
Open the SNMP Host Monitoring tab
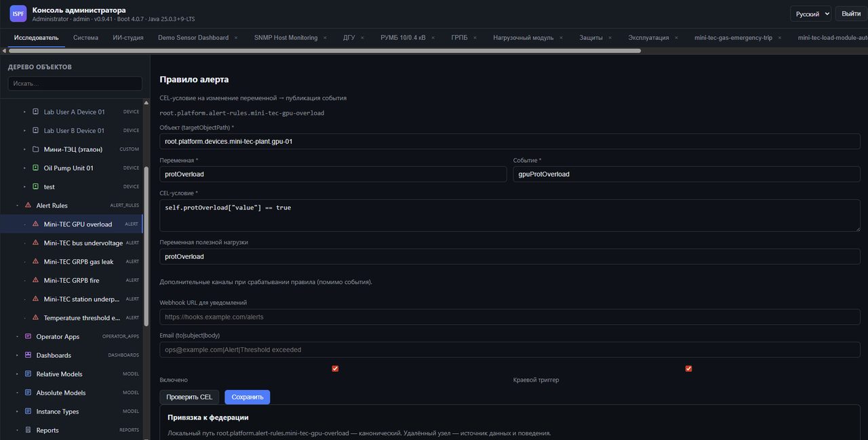pyautogui.click(x=285, y=38)
